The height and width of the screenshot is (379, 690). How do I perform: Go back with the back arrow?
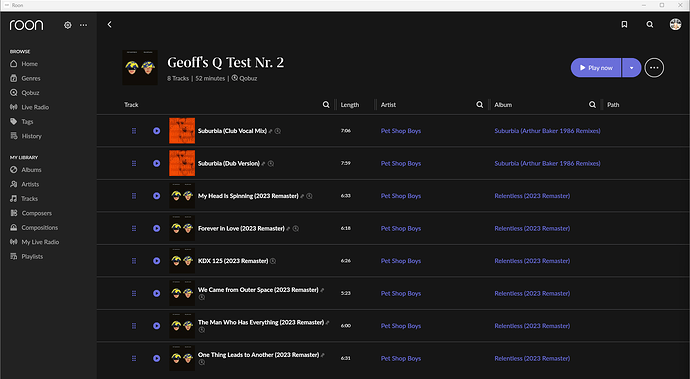110,25
